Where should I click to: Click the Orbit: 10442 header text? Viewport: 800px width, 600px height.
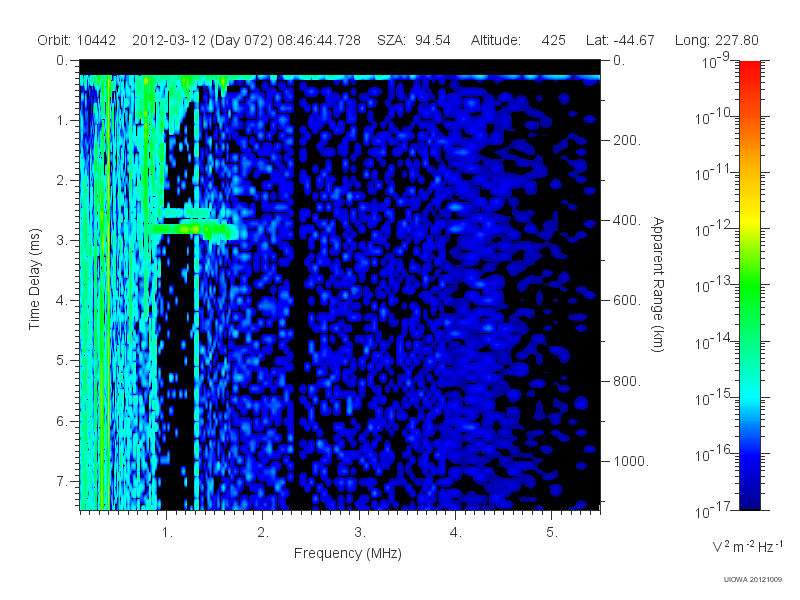coord(77,40)
